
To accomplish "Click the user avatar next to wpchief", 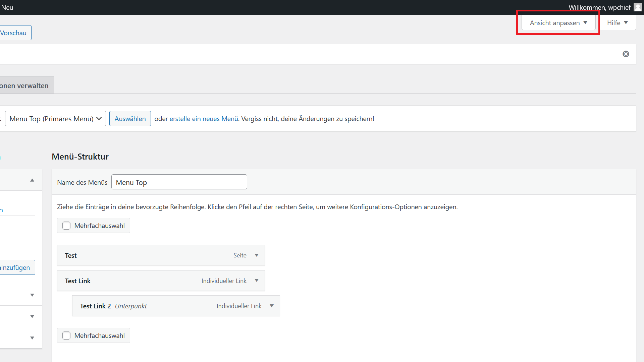I will [x=638, y=7].
